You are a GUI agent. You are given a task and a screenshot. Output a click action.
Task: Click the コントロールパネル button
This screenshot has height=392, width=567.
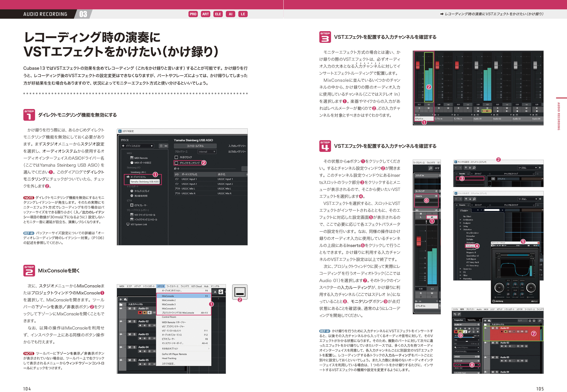(195, 146)
